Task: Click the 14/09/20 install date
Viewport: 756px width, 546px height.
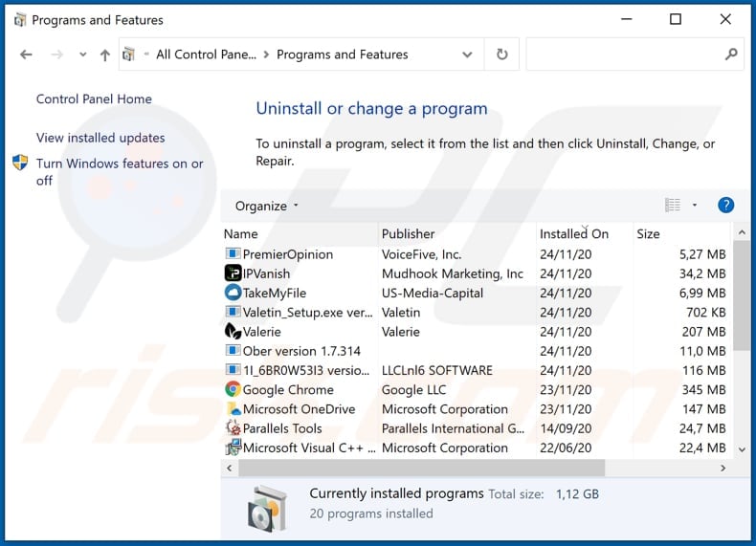Action: 566,428
